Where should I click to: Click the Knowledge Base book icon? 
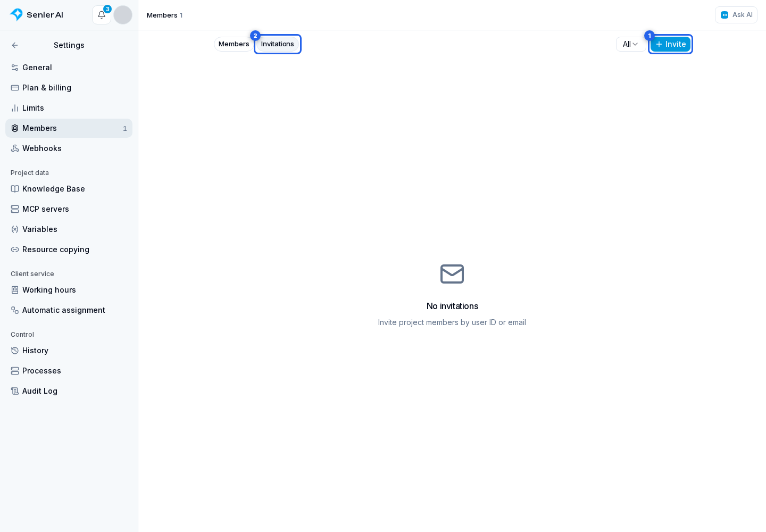coord(15,189)
